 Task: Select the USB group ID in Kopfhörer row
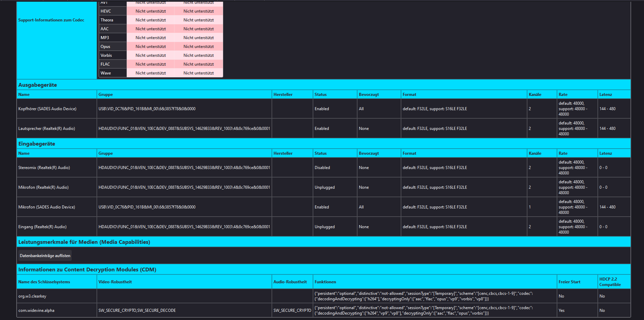147,109
